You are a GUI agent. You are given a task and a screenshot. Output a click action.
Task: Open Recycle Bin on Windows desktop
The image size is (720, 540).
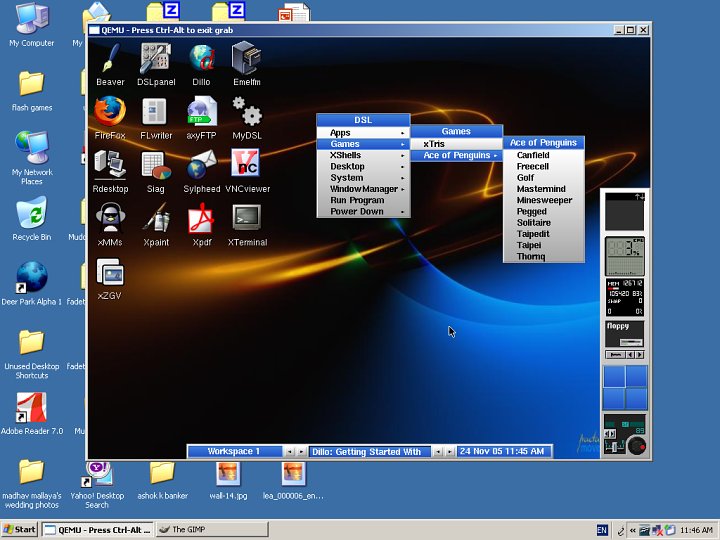pyautogui.click(x=31, y=214)
